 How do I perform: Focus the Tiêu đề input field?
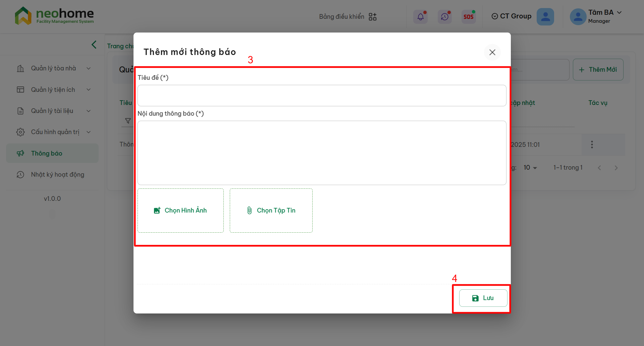(x=322, y=96)
